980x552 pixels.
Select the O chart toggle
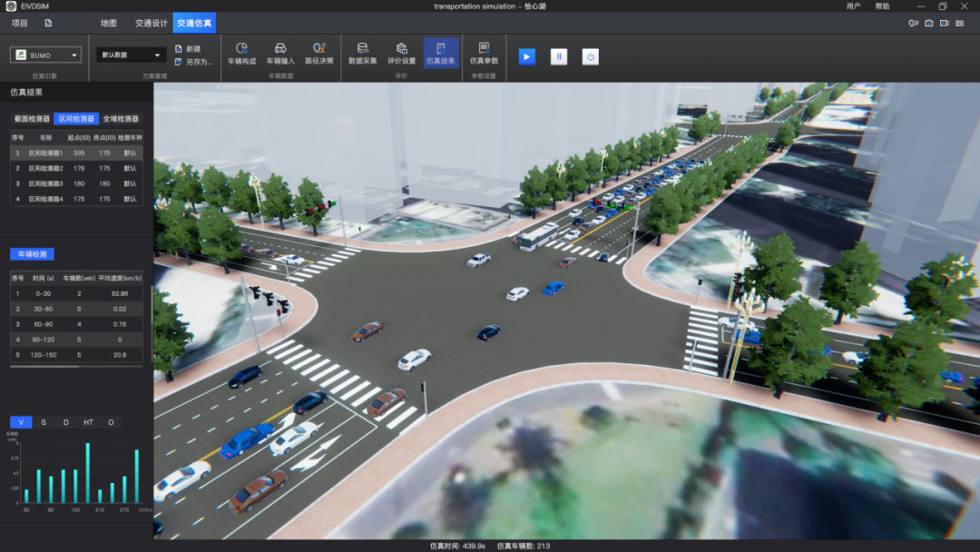(111, 422)
